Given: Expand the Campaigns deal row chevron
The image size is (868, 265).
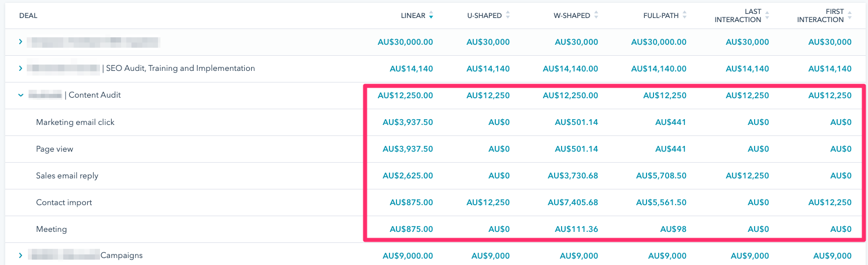Looking at the screenshot, I should click(20, 256).
